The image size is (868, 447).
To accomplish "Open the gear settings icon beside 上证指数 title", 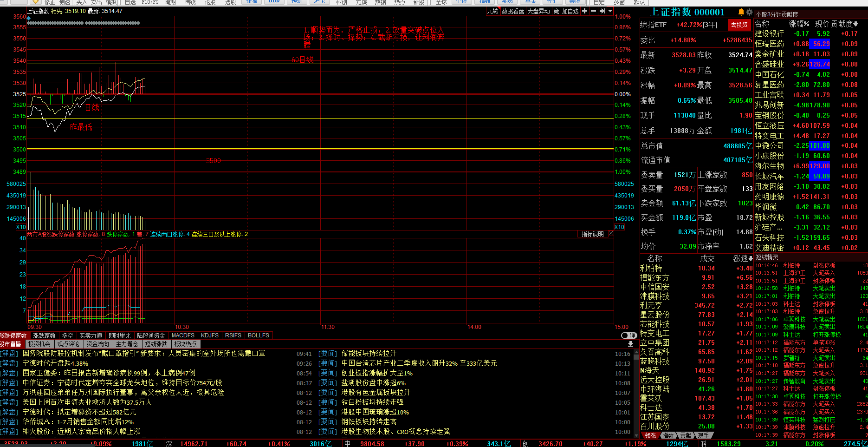I will click(749, 12).
